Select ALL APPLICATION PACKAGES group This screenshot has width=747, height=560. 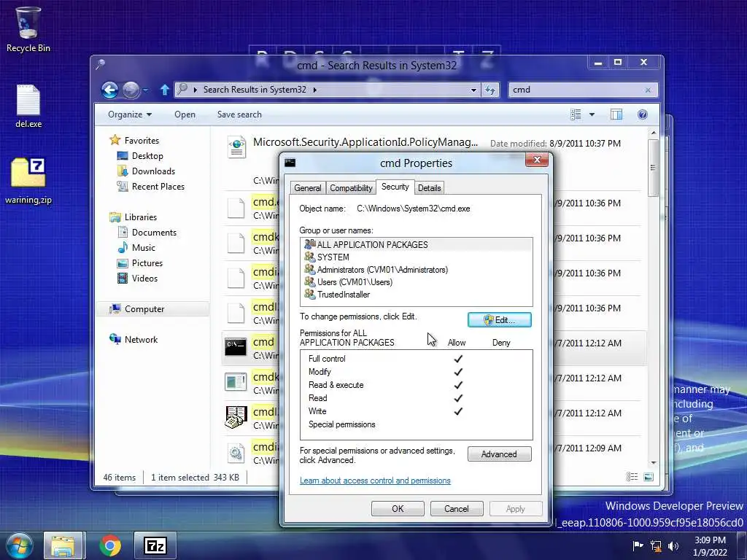pos(416,244)
